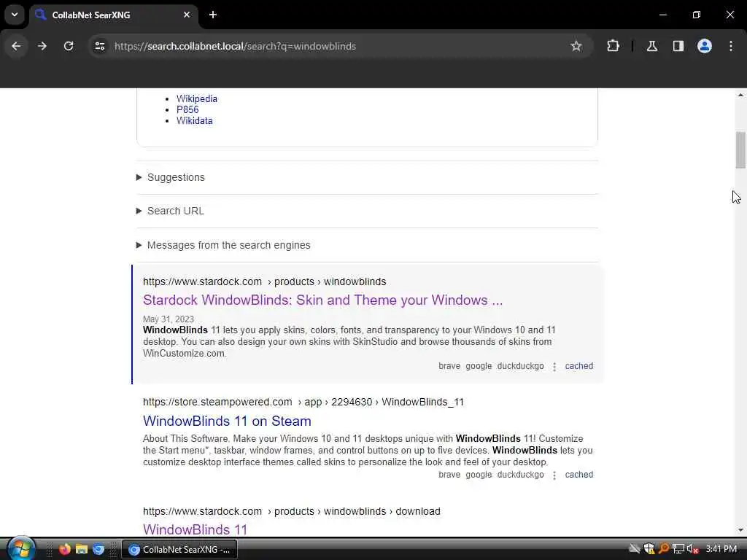
Task: Open cached version of Stardock result
Action: tap(578, 366)
